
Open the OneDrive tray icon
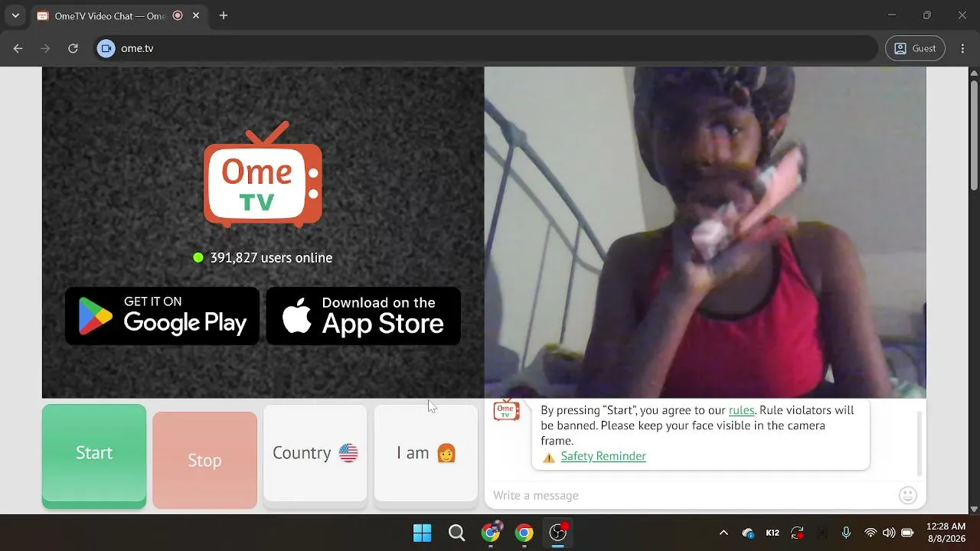point(748,533)
